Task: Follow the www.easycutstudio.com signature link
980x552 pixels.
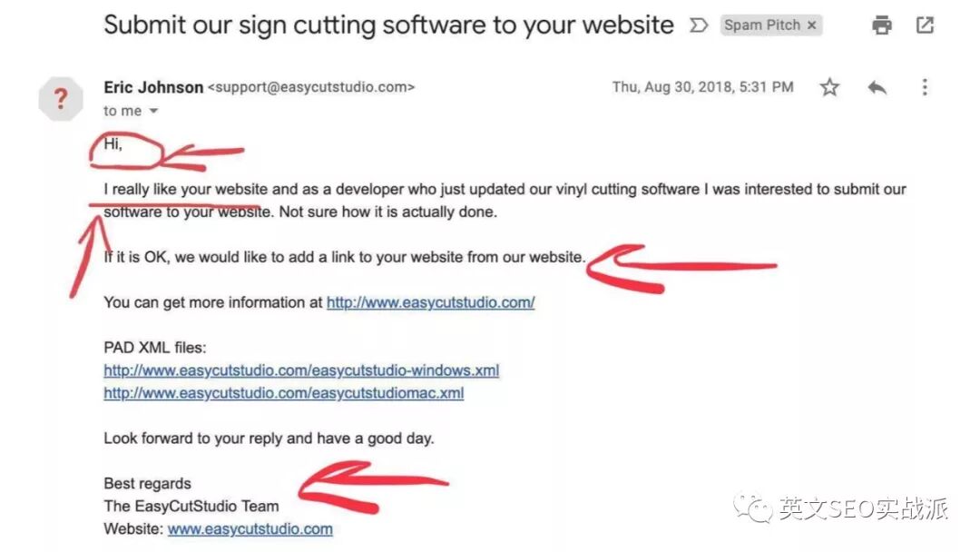Action: pyautogui.click(x=250, y=529)
